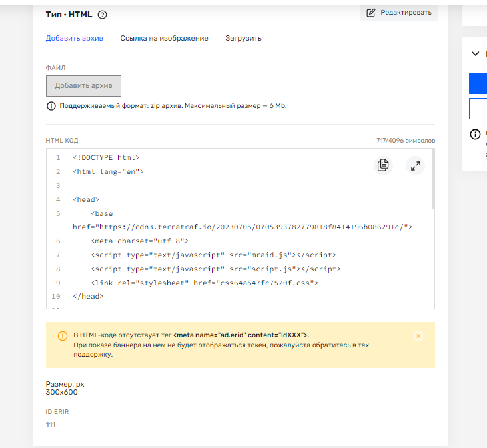Click the info icon in right side panel

tap(475, 134)
